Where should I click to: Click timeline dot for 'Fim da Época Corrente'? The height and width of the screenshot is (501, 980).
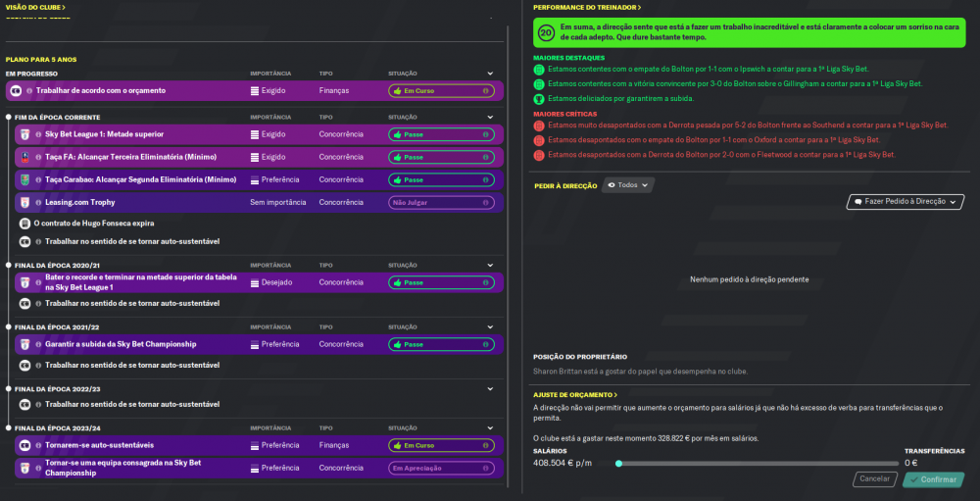pyautogui.click(x=8, y=117)
